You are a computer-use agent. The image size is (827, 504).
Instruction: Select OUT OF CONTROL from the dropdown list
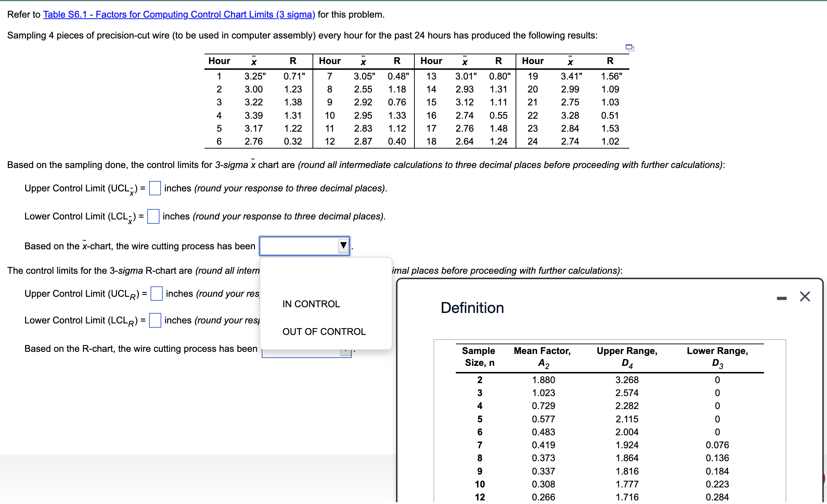(324, 331)
